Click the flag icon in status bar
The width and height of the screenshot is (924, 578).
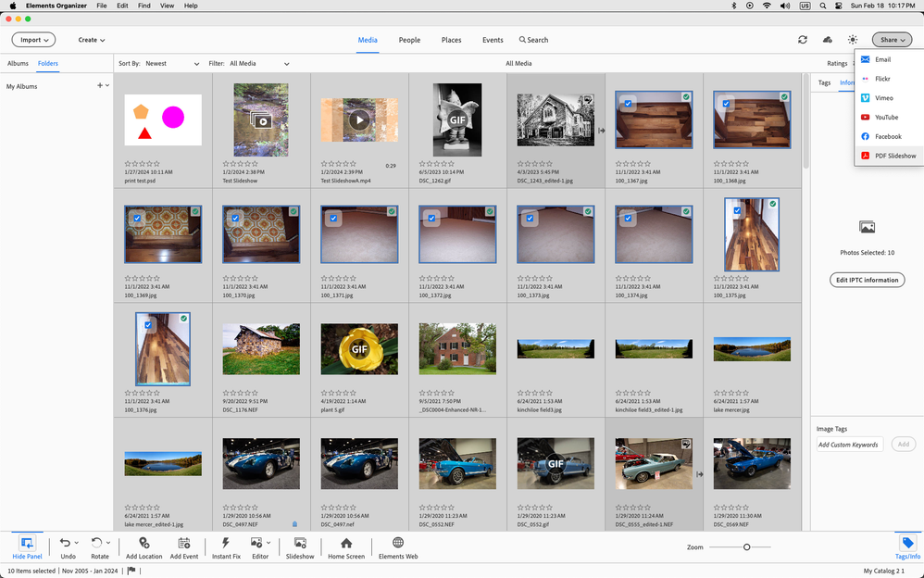[x=131, y=571]
